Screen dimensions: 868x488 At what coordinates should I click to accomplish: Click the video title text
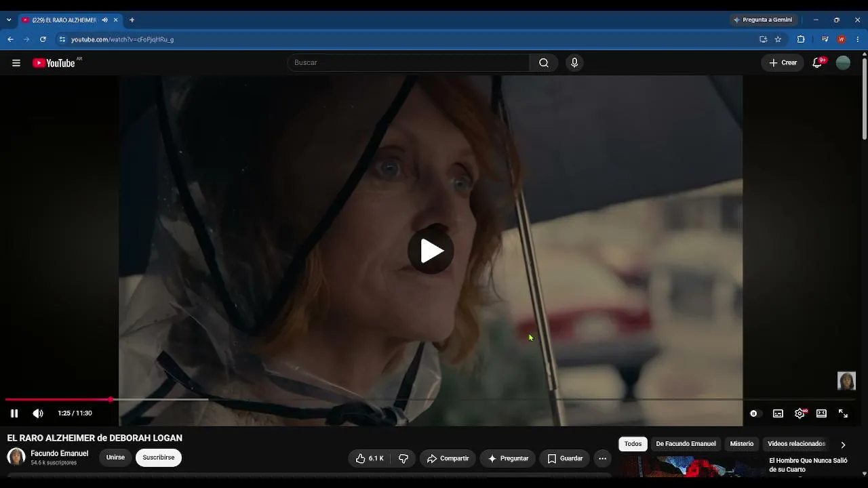95,439
